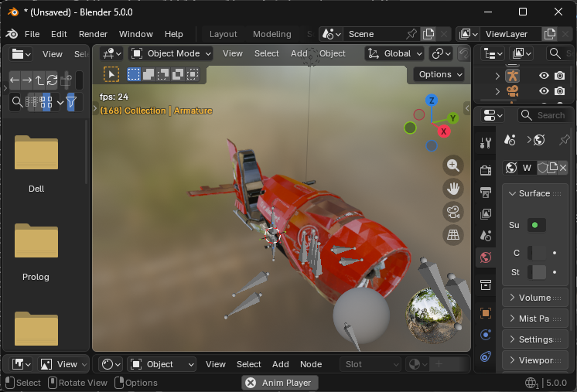The width and height of the screenshot is (577, 392).
Task: Open the Object Mode dropdown
Action: [170, 53]
